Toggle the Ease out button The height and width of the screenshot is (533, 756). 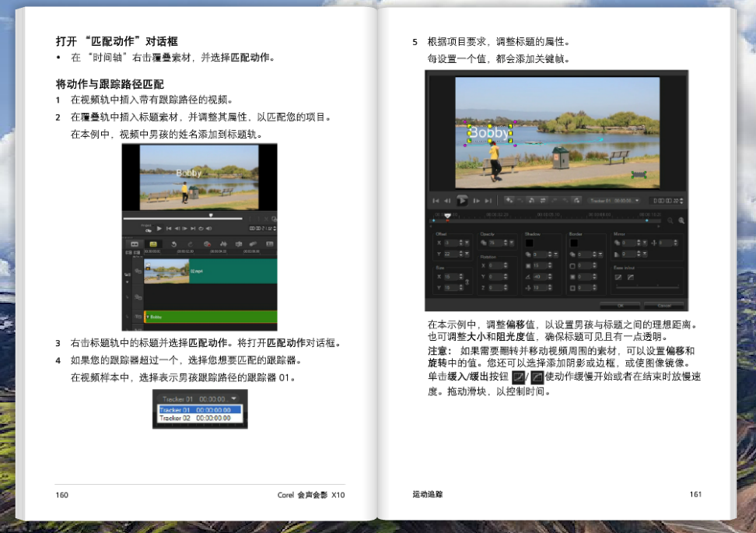(630, 277)
